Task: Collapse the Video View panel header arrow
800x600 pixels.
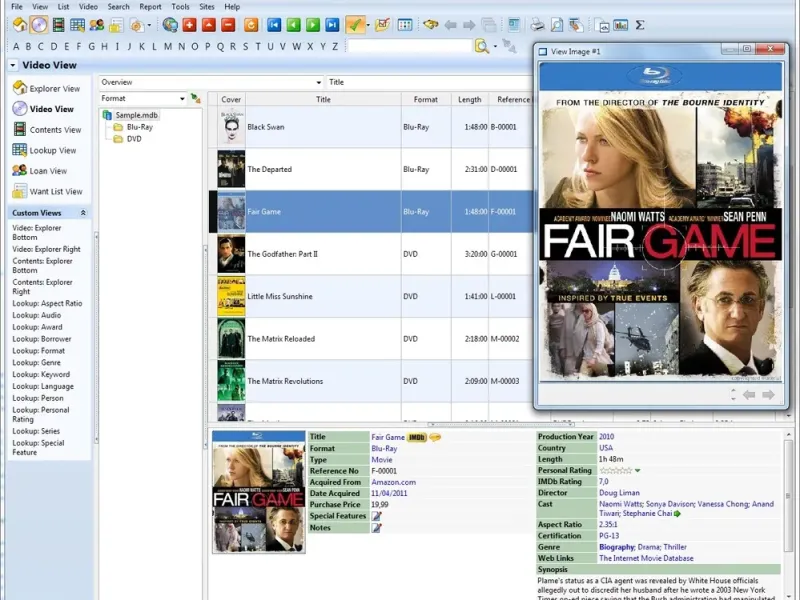Action: coord(13,65)
